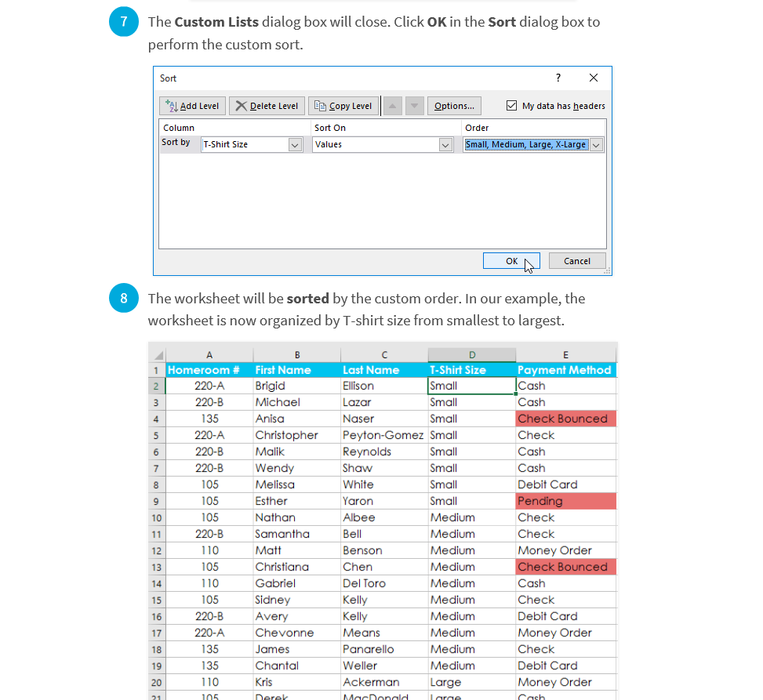Click the Avery cell
The width and height of the screenshot is (763, 700).
pos(297,616)
